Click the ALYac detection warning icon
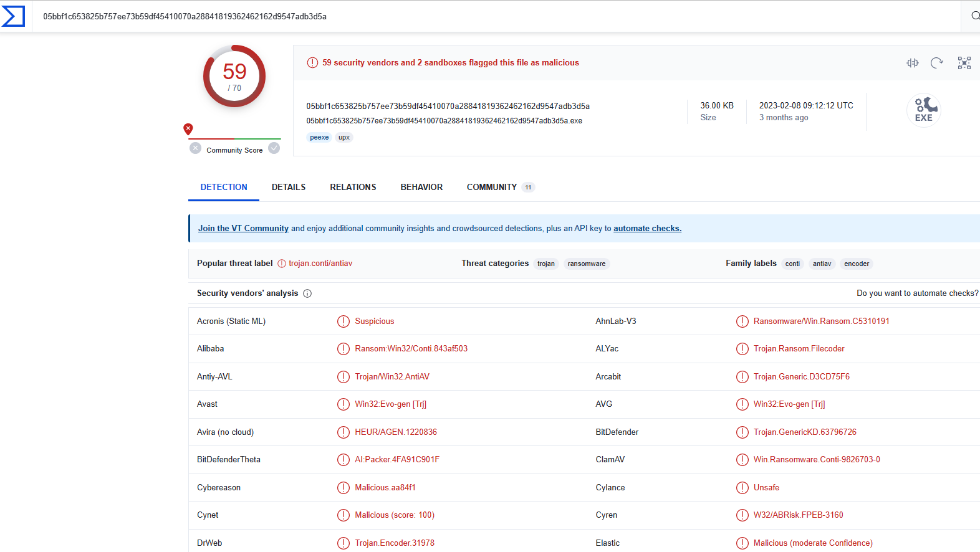The height and width of the screenshot is (552, 980). tap(742, 349)
